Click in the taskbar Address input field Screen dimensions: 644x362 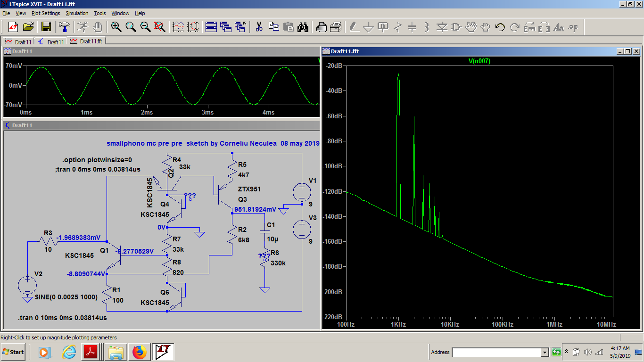[x=496, y=352]
